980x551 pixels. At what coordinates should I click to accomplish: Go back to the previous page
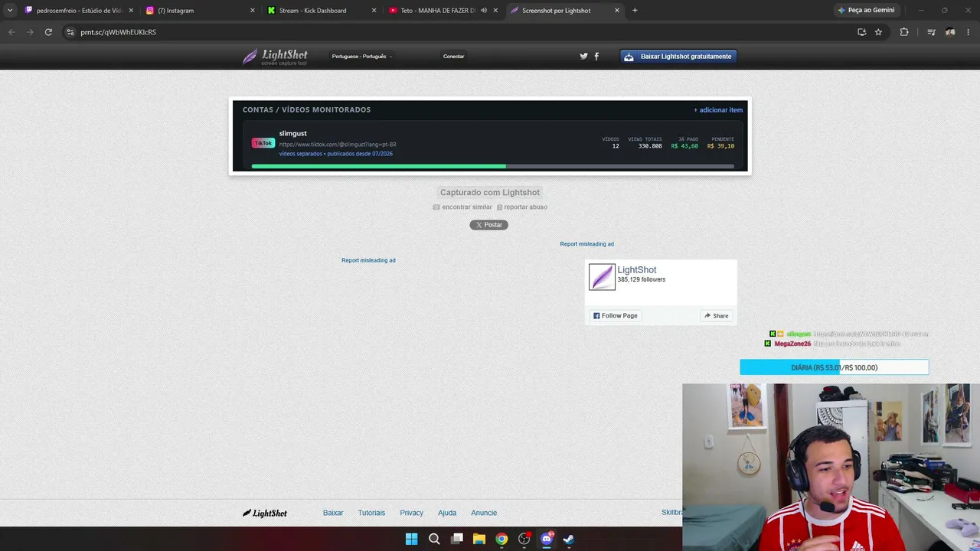point(11,32)
